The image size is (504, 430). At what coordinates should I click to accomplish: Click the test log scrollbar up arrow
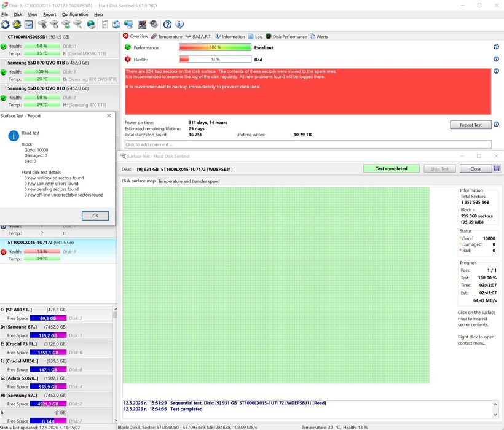point(495,404)
